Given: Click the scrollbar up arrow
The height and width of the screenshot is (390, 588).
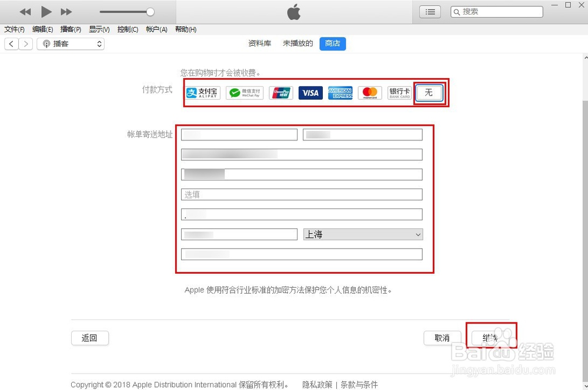Looking at the screenshot, I should coord(586,58).
